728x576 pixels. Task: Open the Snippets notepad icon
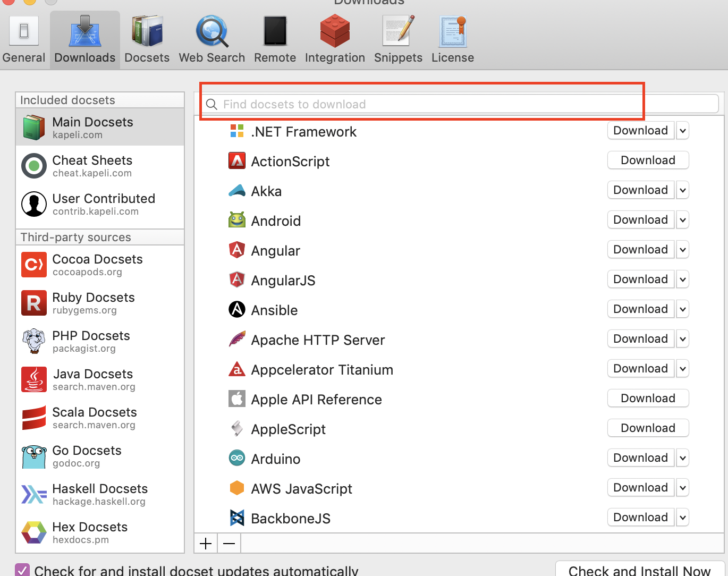[x=399, y=31]
